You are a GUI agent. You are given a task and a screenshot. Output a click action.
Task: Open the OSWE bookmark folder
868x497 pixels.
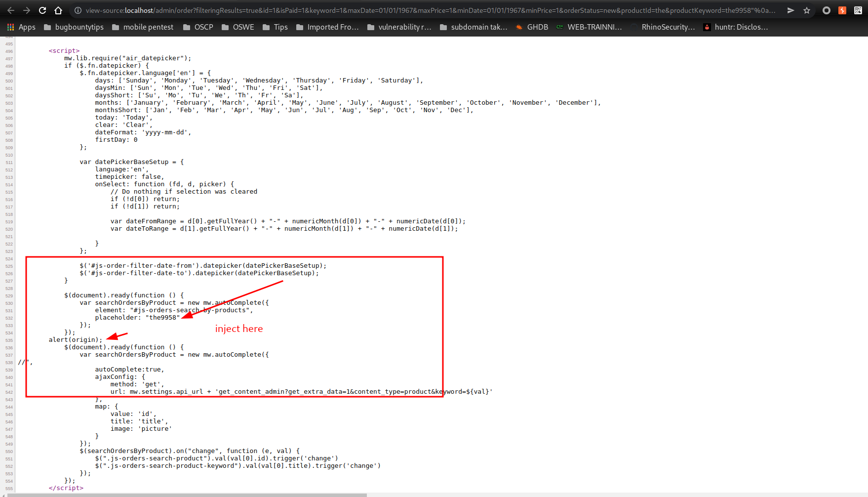point(237,27)
